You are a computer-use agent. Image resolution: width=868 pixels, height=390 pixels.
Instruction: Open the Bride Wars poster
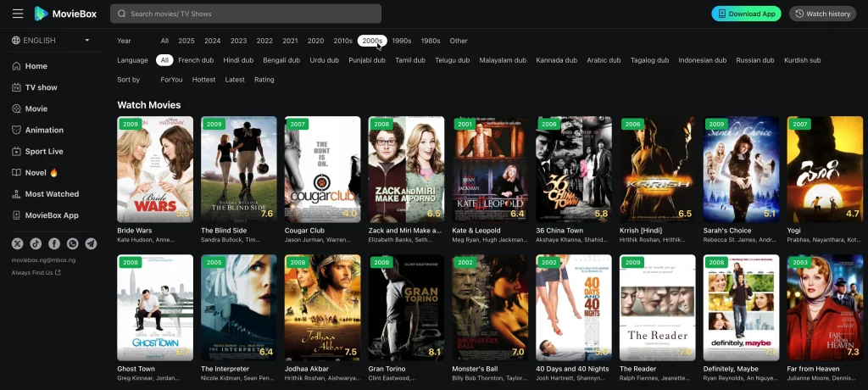coord(155,169)
